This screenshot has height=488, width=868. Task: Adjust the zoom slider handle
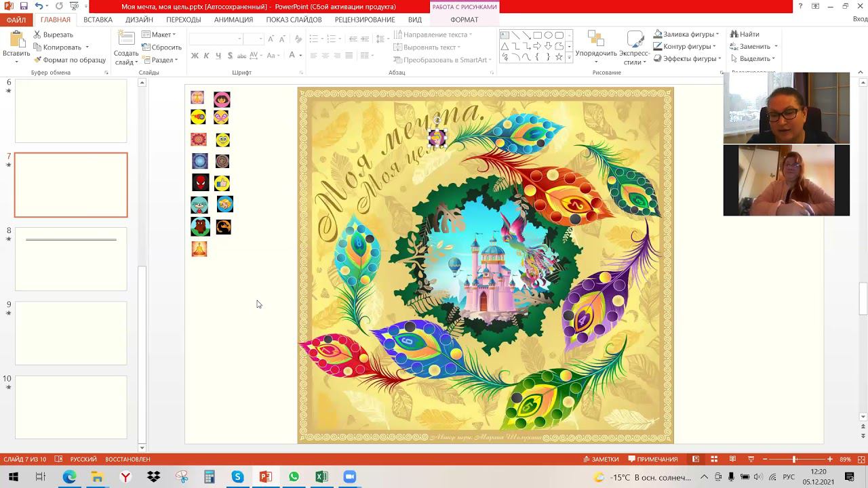tap(794, 459)
